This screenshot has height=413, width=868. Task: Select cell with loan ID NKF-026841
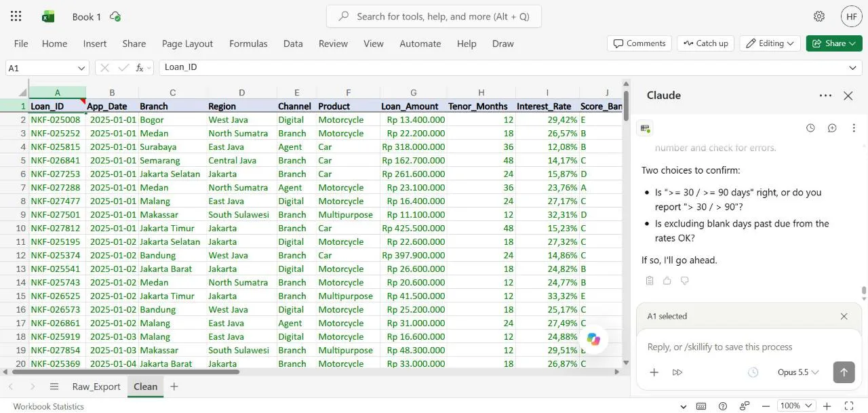(x=58, y=161)
